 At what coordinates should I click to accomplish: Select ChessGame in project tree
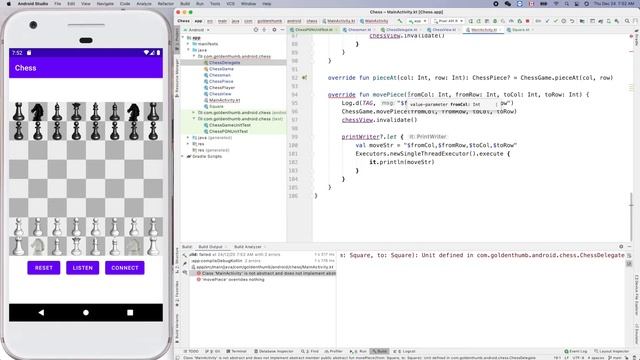coord(221,69)
